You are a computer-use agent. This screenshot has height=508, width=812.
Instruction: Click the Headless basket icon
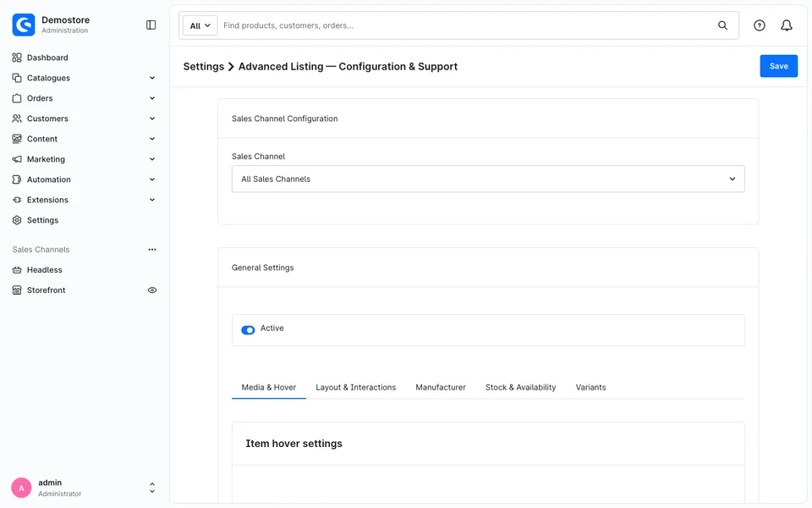click(17, 270)
